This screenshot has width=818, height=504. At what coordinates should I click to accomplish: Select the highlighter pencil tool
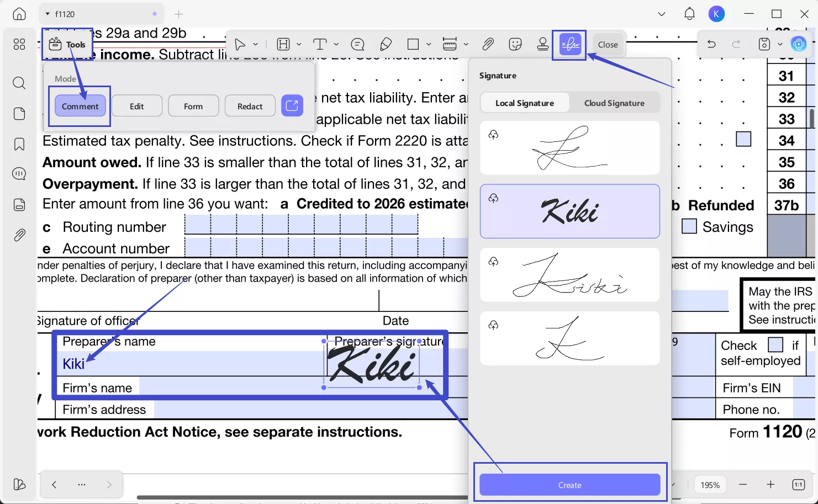click(x=386, y=44)
